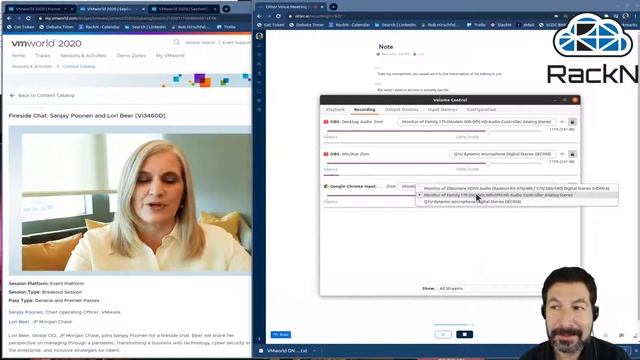Screen dimensions: 640x360
Task: Mute the OBS Mic/Aux stream
Action: coord(562,154)
